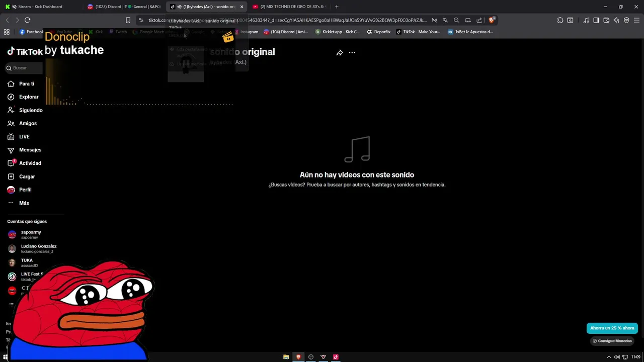Open the volume control in system tray

tap(617, 357)
